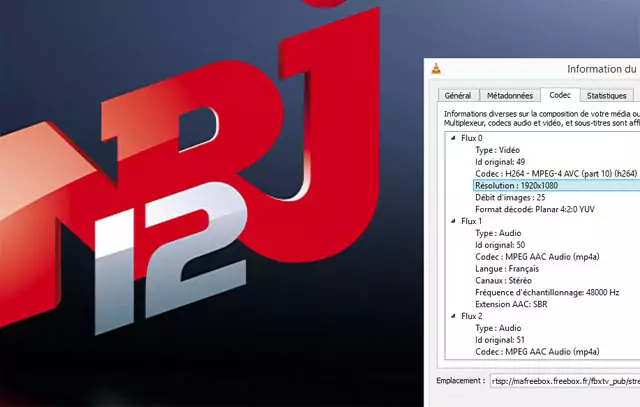This screenshot has height=407, width=640.
Task: Click the NRJ 12 logo in video
Action: (190, 171)
